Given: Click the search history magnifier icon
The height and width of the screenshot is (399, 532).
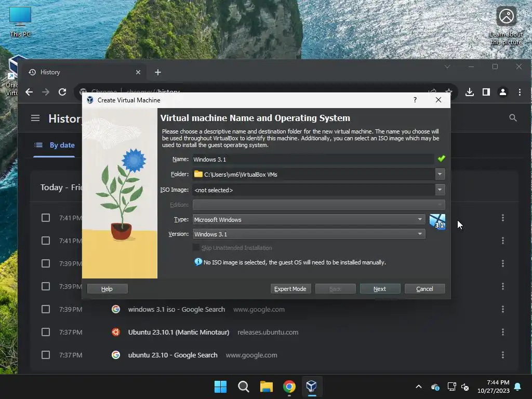Looking at the screenshot, I should [x=513, y=118].
